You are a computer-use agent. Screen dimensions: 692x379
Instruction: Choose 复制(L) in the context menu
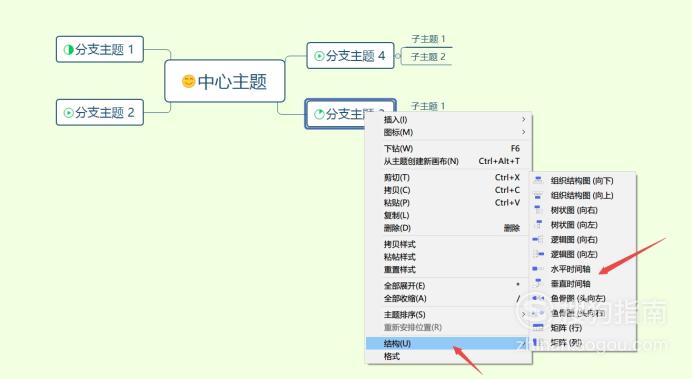[x=448, y=215]
